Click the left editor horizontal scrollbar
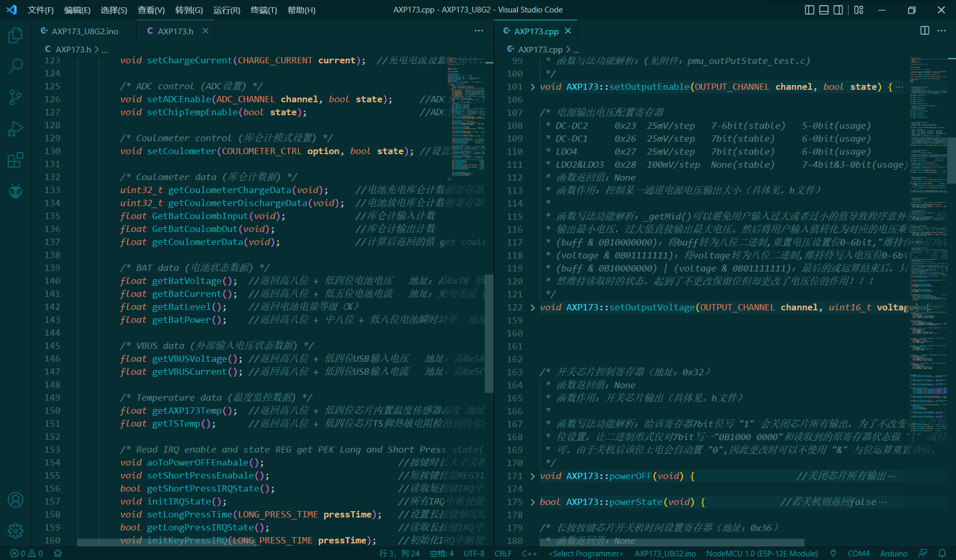The height and width of the screenshot is (560, 956). click(x=166, y=542)
